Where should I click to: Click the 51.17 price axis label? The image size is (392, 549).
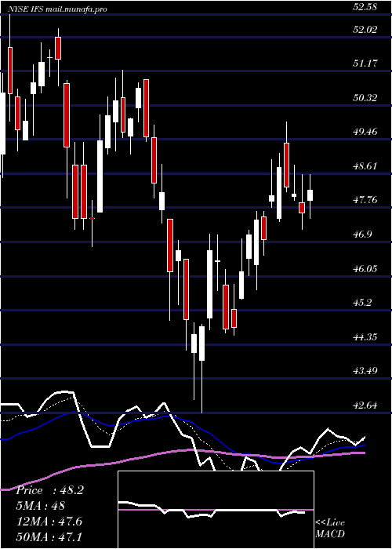click(x=365, y=64)
